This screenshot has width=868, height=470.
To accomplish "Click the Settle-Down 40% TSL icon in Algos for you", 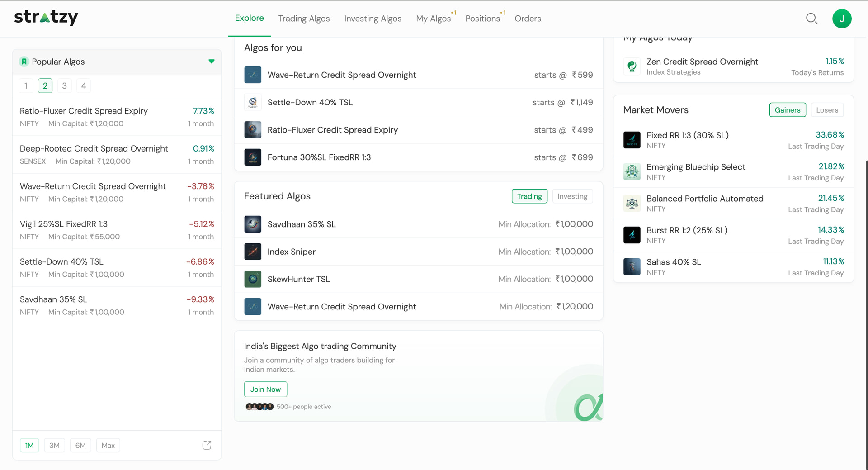I will pos(253,102).
